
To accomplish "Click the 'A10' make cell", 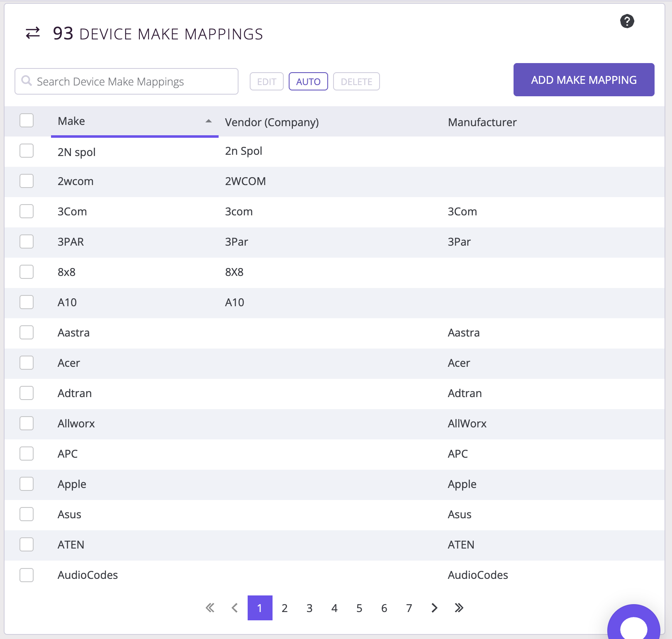I will (67, 302).
